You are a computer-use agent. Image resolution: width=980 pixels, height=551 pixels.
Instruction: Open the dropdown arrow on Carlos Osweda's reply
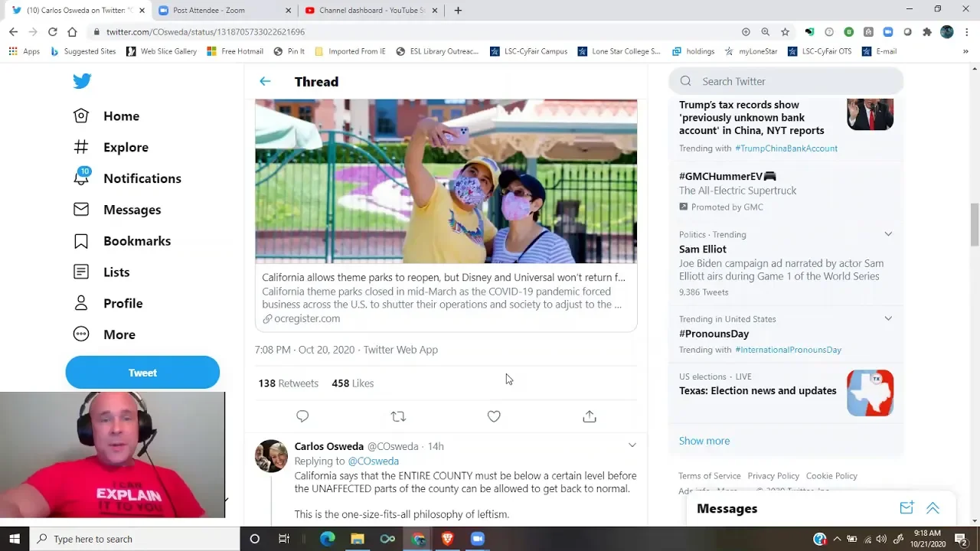coord(632,445)
